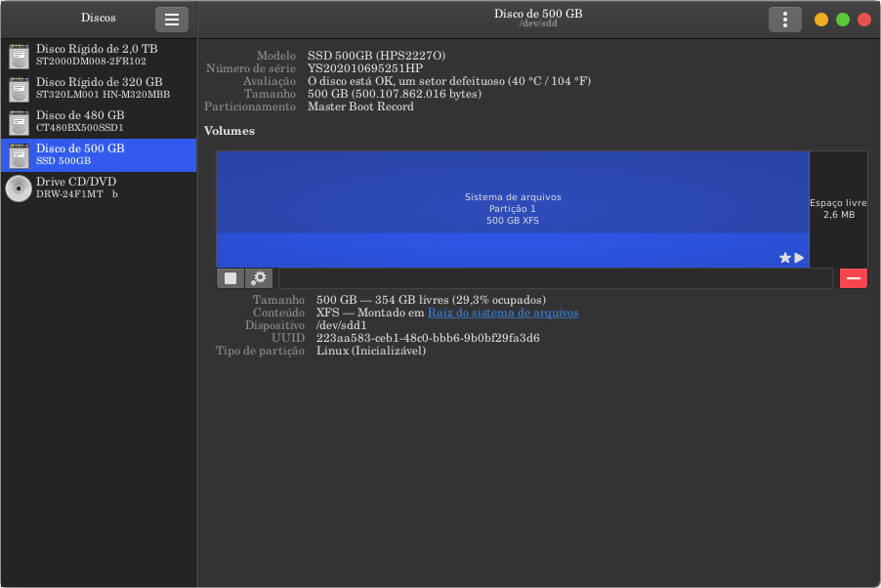
Task: Click the 2,0 TB hard disk icon
Action: pyautogui.click(x=19, y=56)
